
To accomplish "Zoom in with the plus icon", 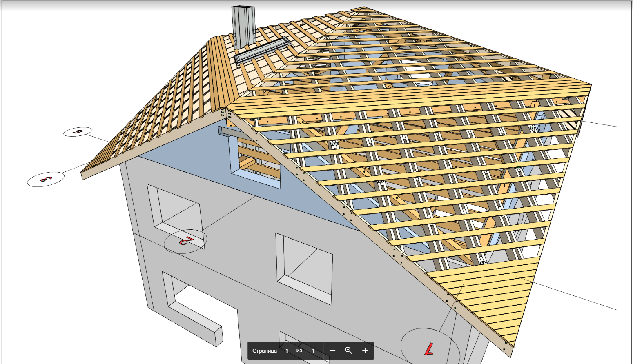I will (x=365, y=351).
